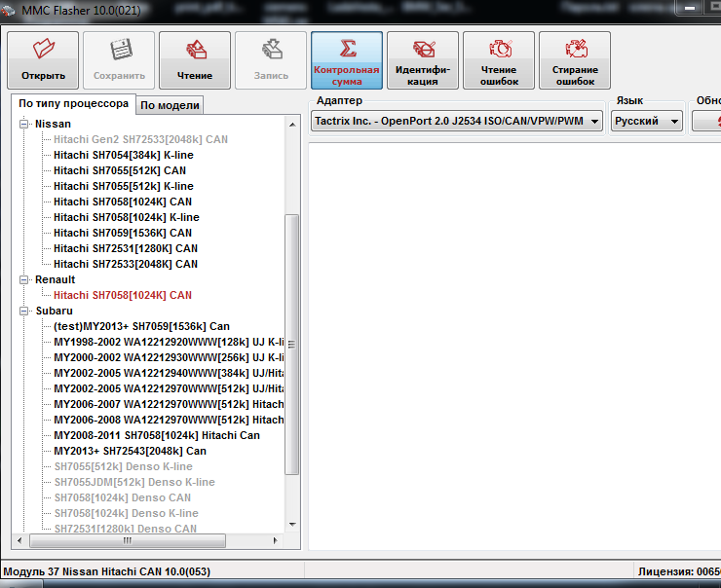Click the Идентификация toolbar button
721x588 pixels.
pos(423,60)
